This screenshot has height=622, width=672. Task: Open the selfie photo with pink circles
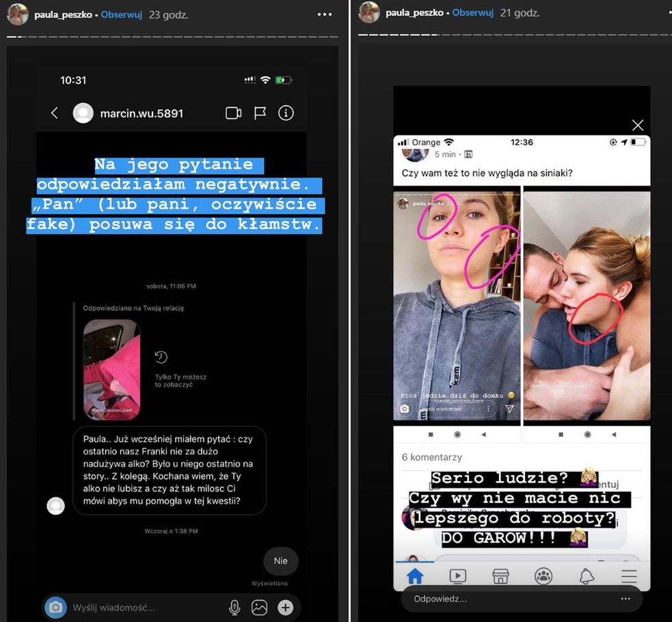click(x=457, y=306)
